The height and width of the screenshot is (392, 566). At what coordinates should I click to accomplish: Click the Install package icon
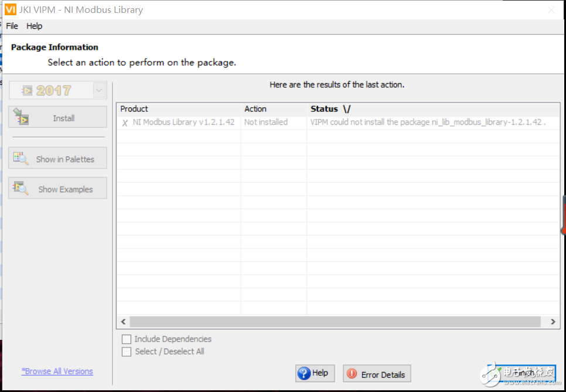(21, 117)
